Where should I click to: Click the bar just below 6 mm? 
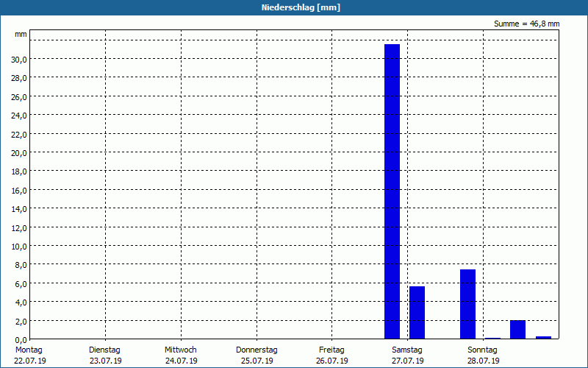(417, 312)
